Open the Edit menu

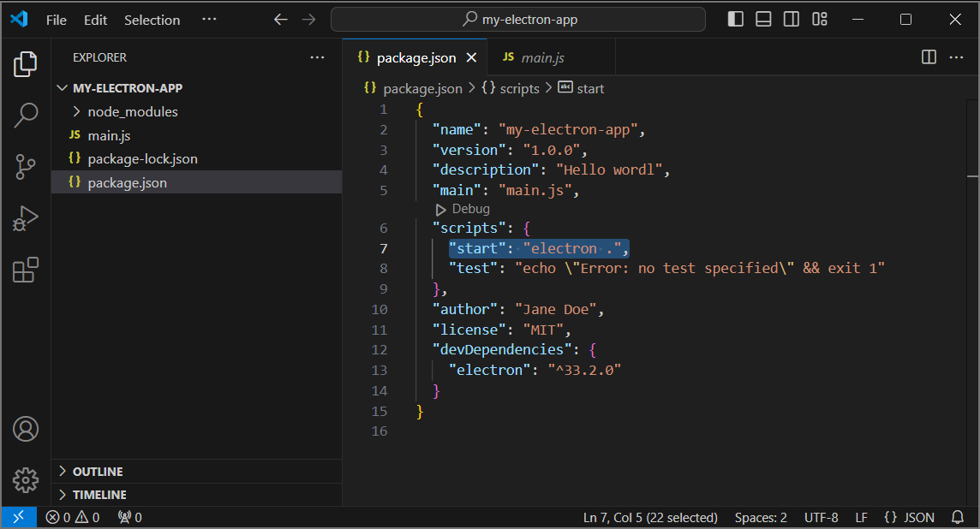coord(96,20)
